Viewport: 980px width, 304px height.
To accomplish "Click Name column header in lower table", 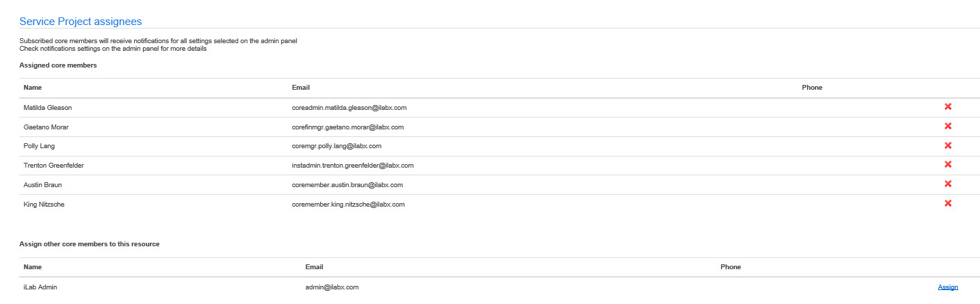I will (33, 267).
